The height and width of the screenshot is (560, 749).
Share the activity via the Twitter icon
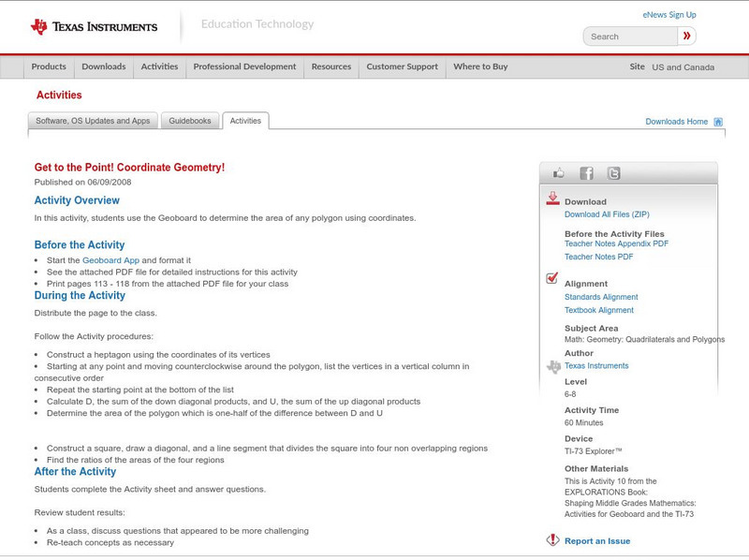click(613, 173)
